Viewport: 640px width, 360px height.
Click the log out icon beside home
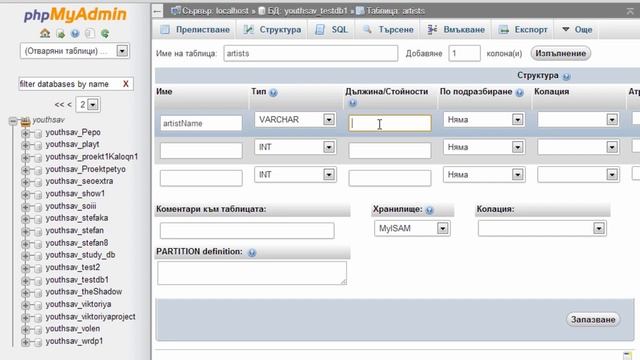point(60,33)
